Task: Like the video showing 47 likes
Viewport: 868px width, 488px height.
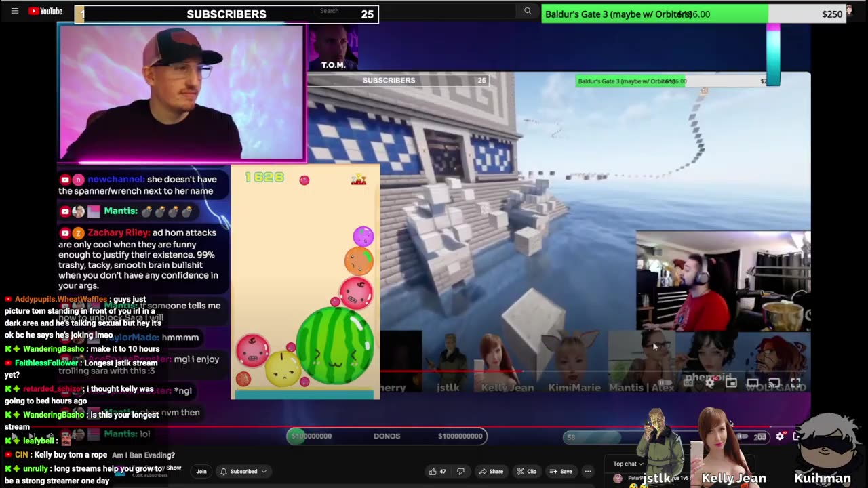Action: coord(437,471)
